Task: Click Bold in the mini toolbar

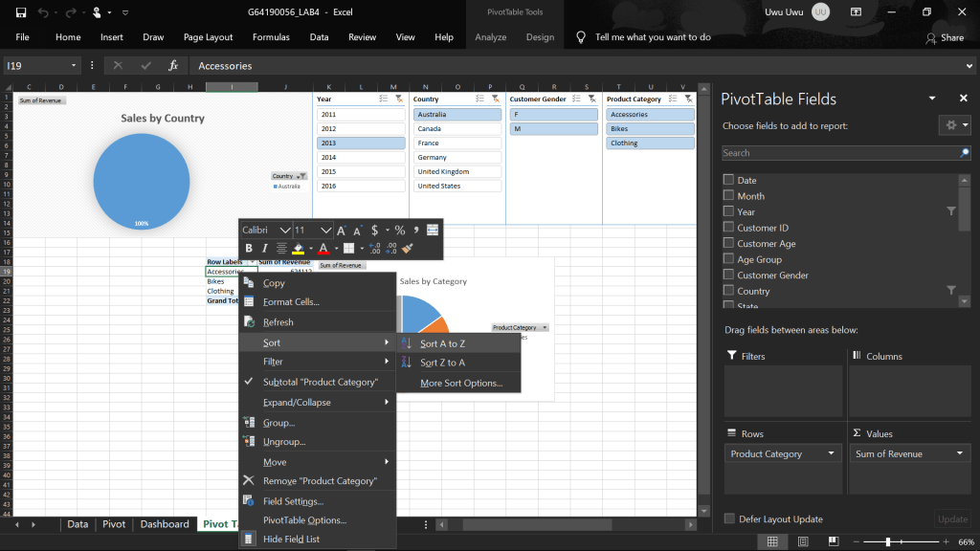Action: tap(249, 248)
